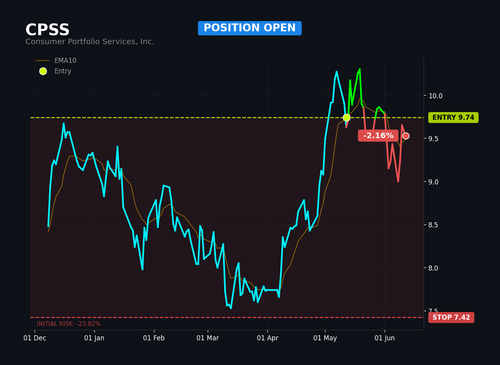Screen dimensions: 500x365
Task: Click the yellow Entry legend marker
Action: pos(43,71)
